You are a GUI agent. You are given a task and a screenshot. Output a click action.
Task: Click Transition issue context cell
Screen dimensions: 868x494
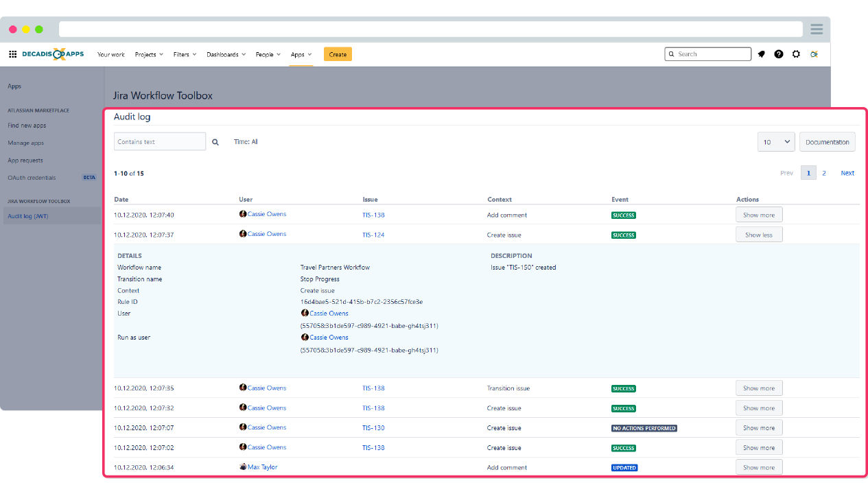[x=508, y=388]
